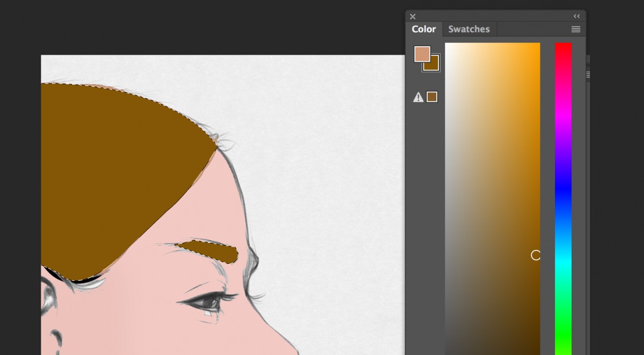Switch to the Swatches tab
644x355 pixels.
point(469,29)
